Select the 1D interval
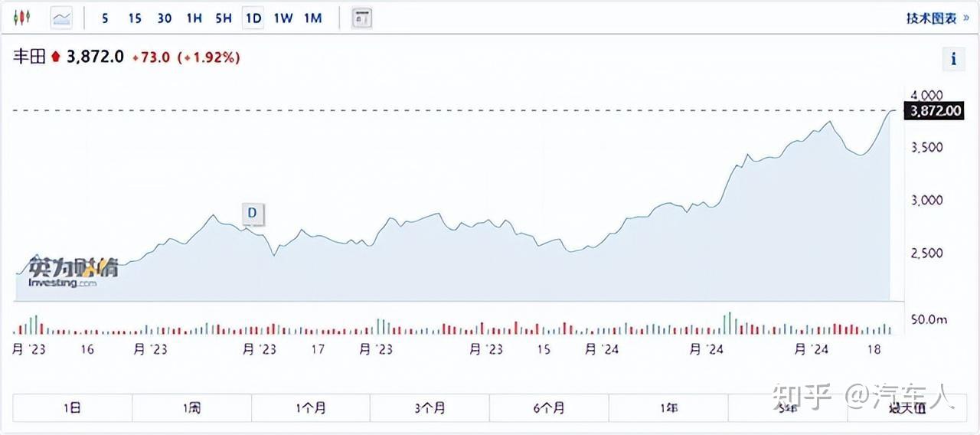980x435 pixels. click(253, 18)
